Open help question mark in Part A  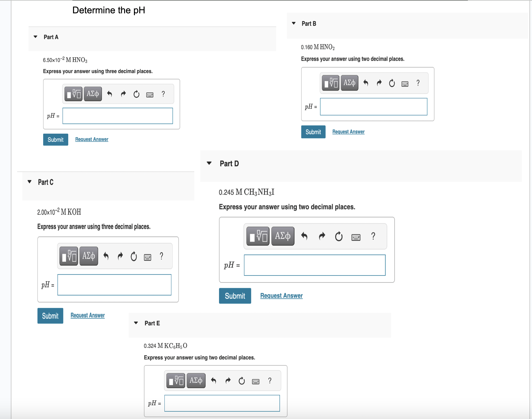tap(163, 94)
